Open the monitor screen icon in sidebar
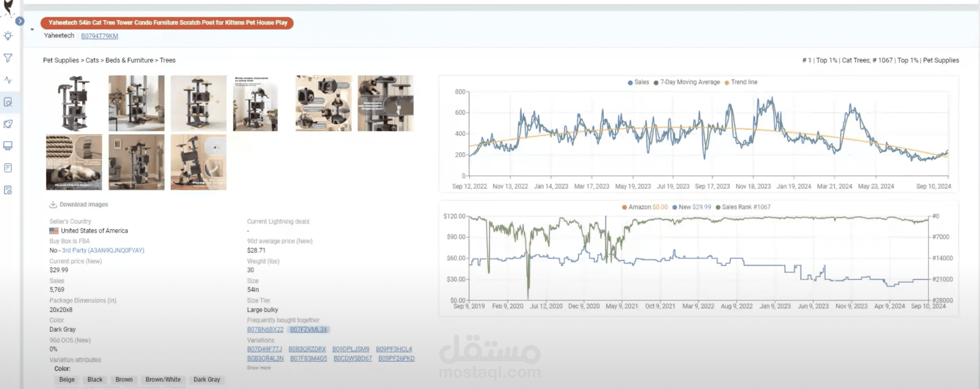This screenshot has height=389, width=980. (x=8, y=146)
